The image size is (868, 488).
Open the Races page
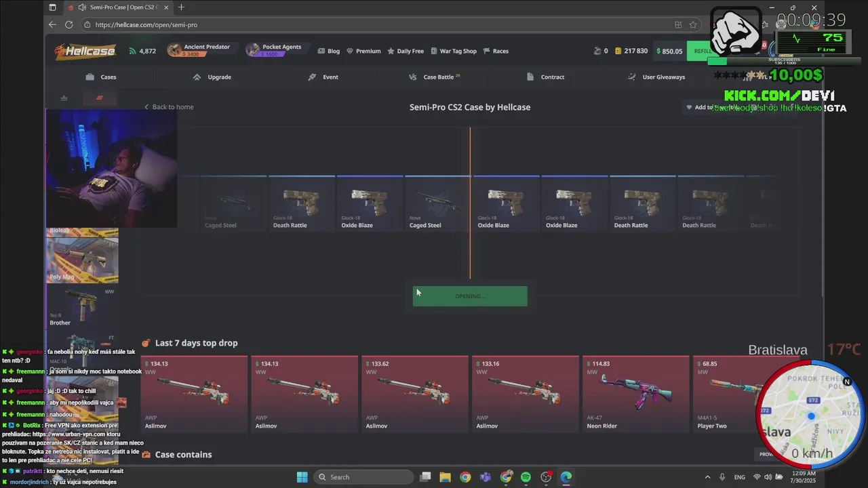click(x=496, y=51)
